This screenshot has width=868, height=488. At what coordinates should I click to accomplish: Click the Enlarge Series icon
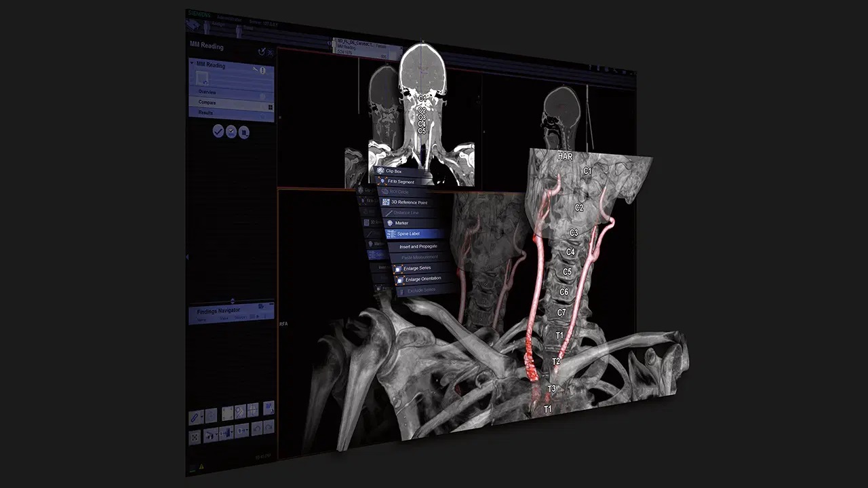[398, 269]
